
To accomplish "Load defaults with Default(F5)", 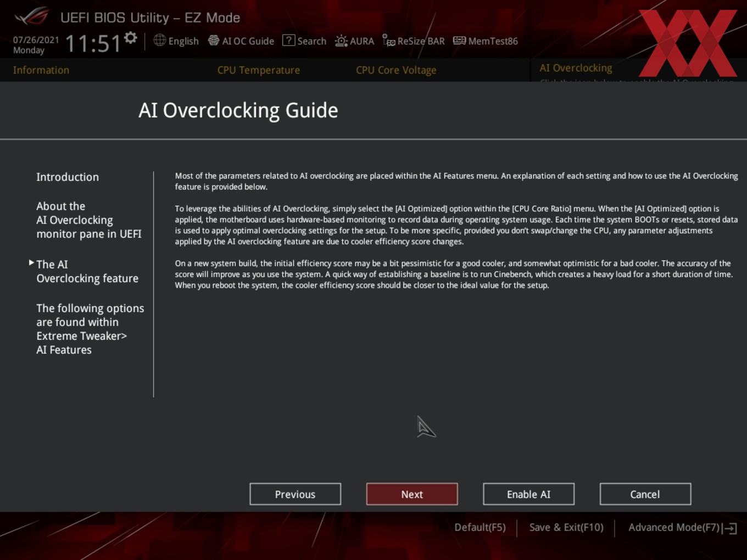I will coord(480,528).
